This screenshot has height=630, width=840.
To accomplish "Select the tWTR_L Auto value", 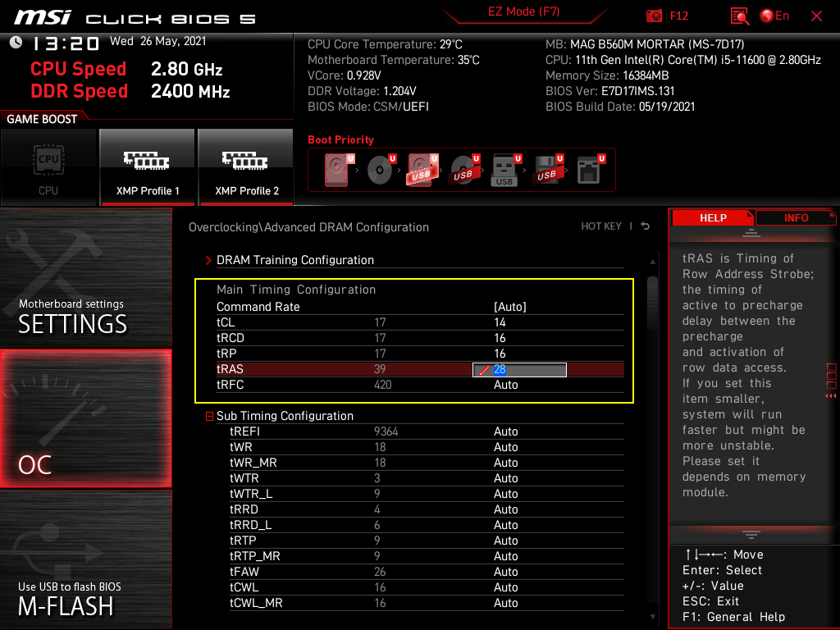I will pyautogui.click(x=505, y=493).
